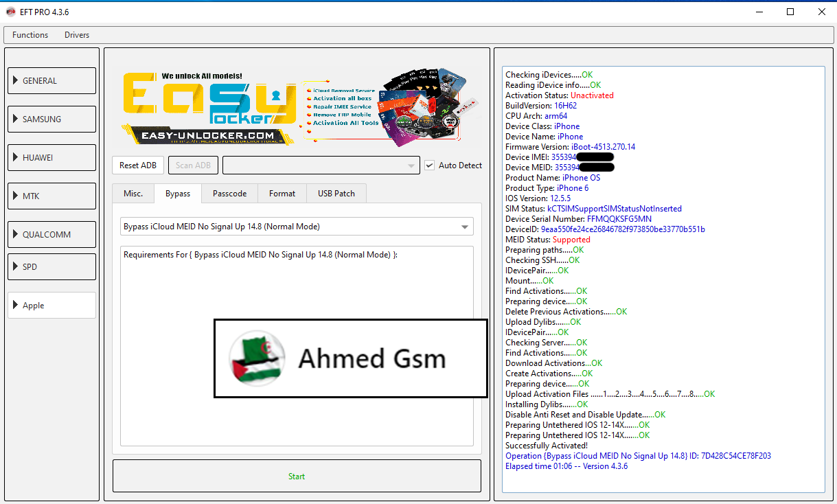Click the Start button
This screenshot has height=504, width=837.
click(297, 476)
